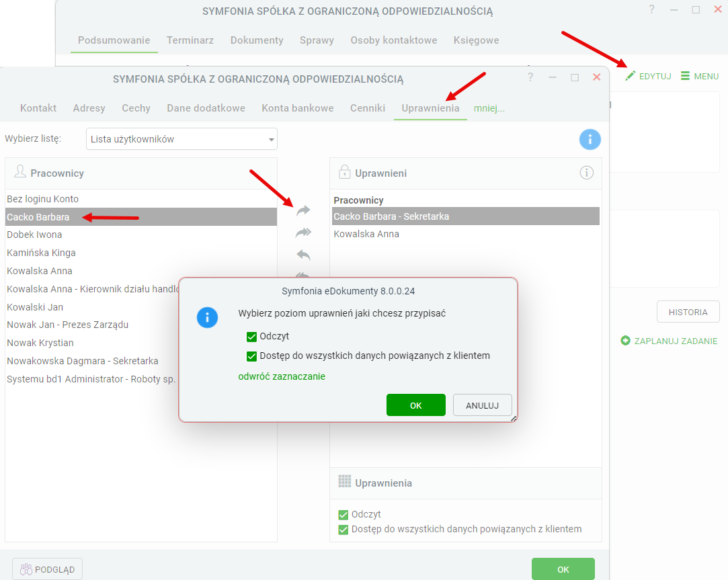Click the EDYTUJ pencil icon in background window
This screenshot has height=580, width=728.
[x=630, y=76]
